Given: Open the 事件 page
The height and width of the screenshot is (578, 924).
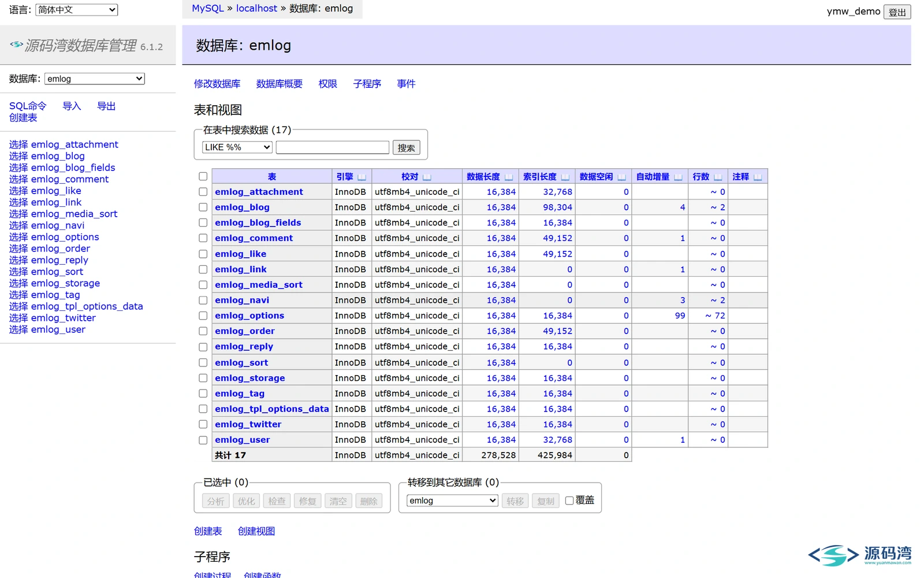Looking at the screenshot, I should tap(407, 84).
